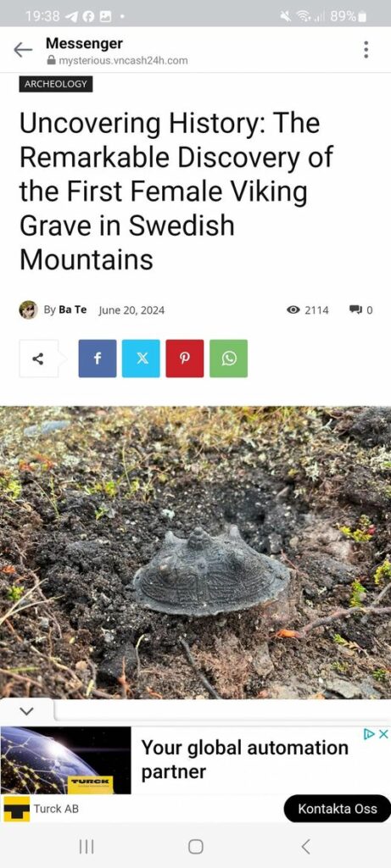Tap the back arrow beside Messenger
The image size is (391, 868).
23,50
